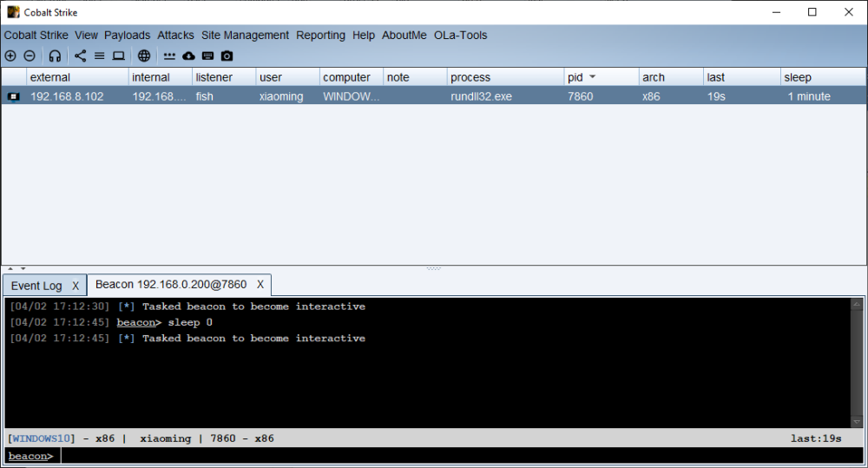868x468 pixels.
Task: Toggle pid column sort arrow
Action: (x=592, y=77)
